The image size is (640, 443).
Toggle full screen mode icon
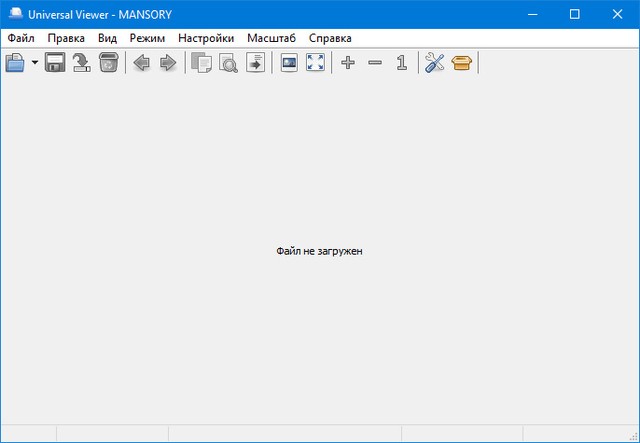click(315, 63)
